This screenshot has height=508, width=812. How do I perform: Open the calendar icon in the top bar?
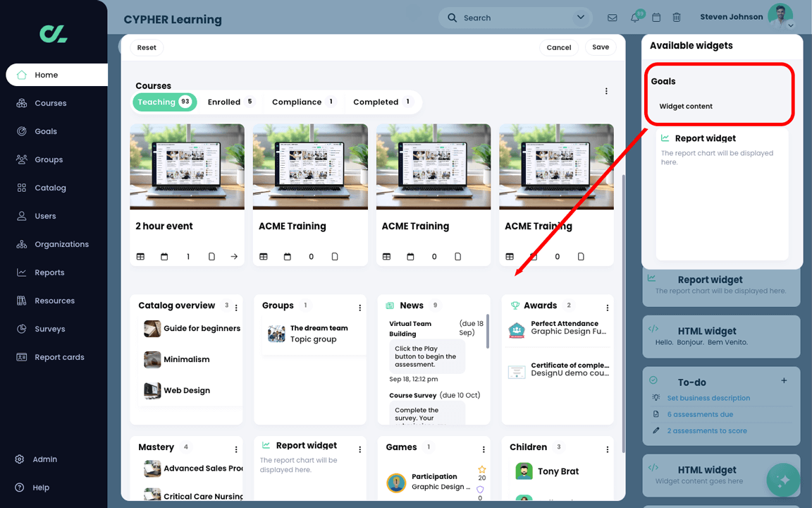coord(656,18)
